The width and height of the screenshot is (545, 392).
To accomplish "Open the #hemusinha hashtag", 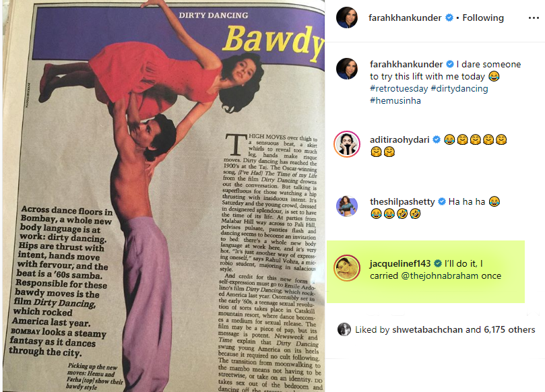I will pos(395,101).
